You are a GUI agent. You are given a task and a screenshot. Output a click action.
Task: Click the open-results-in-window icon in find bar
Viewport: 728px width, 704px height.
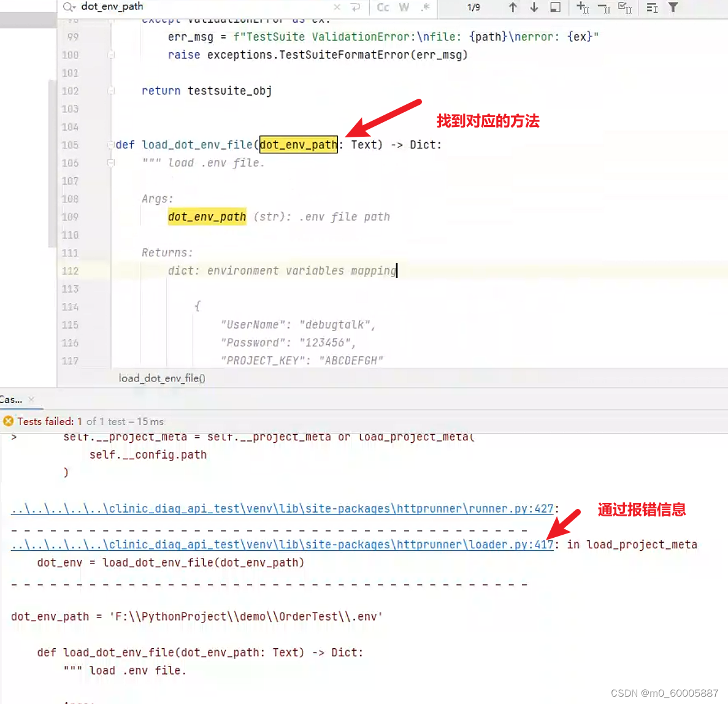(x=556, y=8)
